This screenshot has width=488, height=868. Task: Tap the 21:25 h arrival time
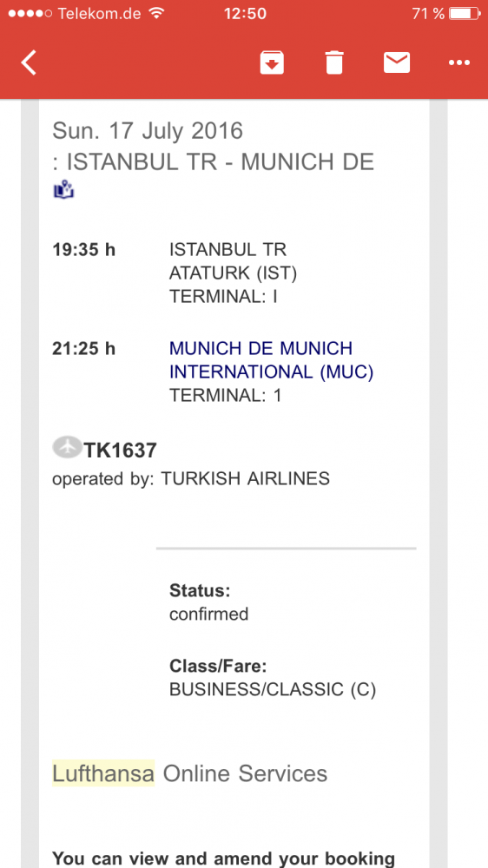coord(83,349)
